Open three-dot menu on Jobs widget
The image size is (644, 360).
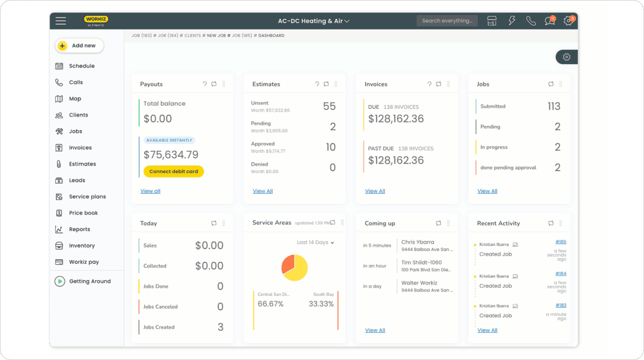point(560,84)
